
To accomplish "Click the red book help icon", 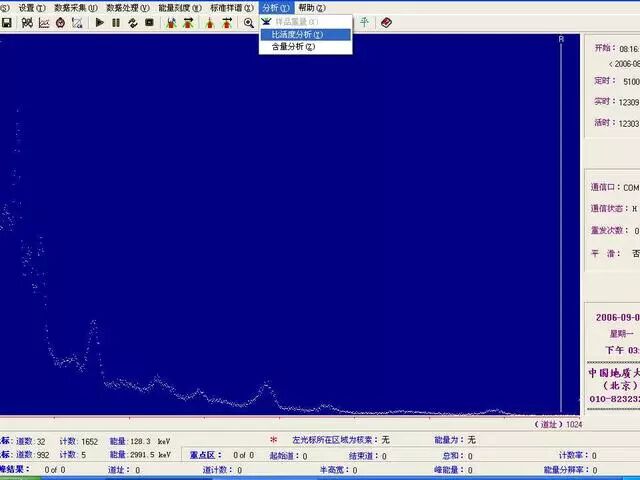I will [x=386, y=23].
